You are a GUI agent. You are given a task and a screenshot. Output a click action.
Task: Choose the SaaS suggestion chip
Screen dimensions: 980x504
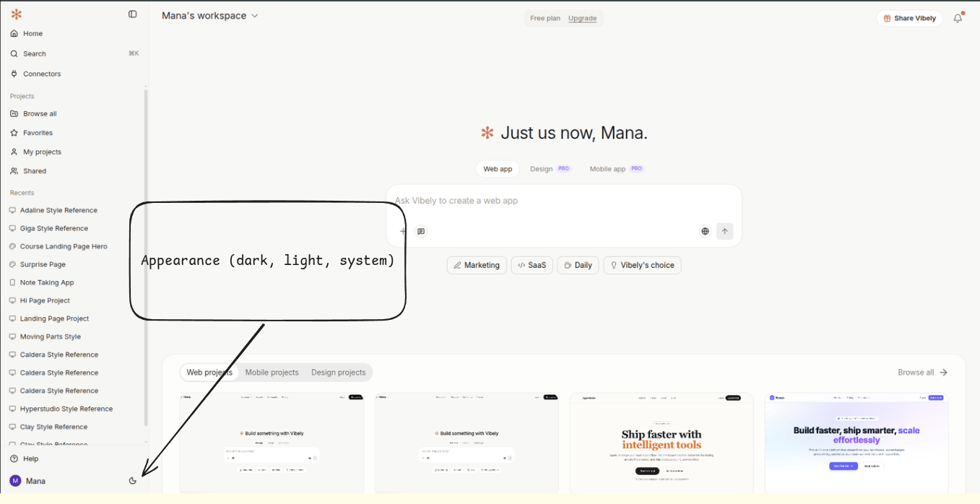pyautogui.click(x=532, y=266)
